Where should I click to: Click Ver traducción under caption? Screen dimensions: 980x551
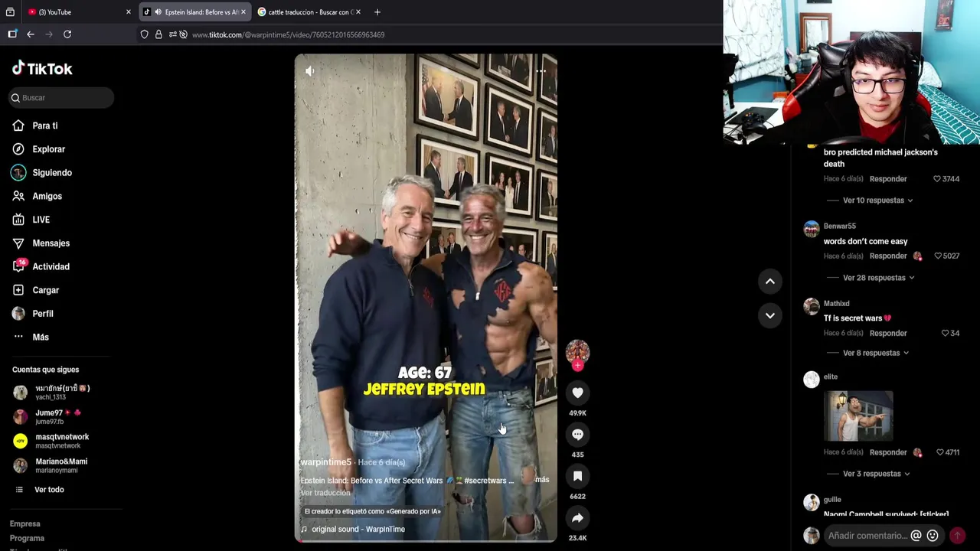(x=325, y=493)
